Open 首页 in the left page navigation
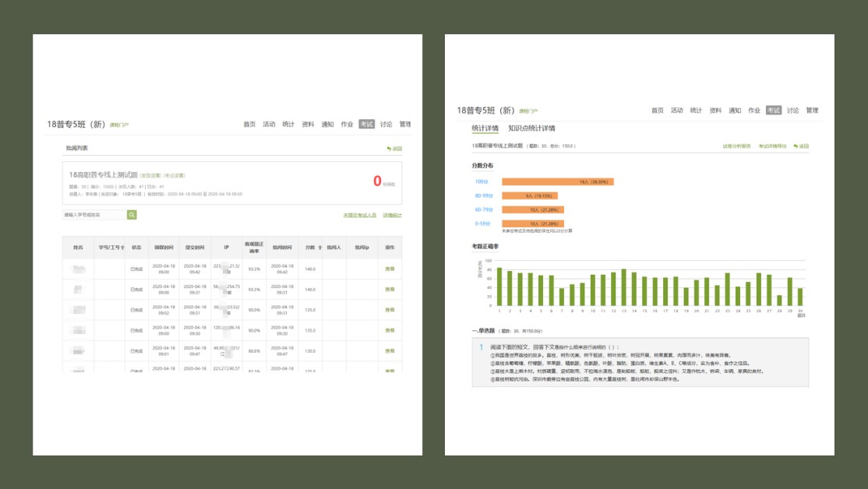This screenshot has height=489, width=868. tap(249, 124)
